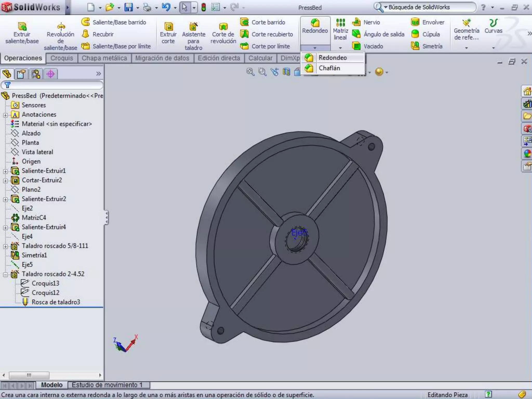532x399 pixels.
Task: Open the ConfigurationManager panel tab
Action: click(x=36, y=74)
